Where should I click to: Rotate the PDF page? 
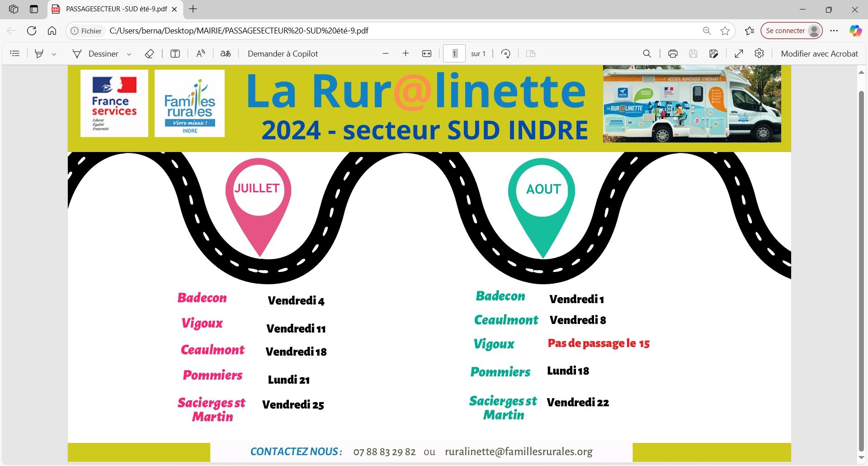506,53
